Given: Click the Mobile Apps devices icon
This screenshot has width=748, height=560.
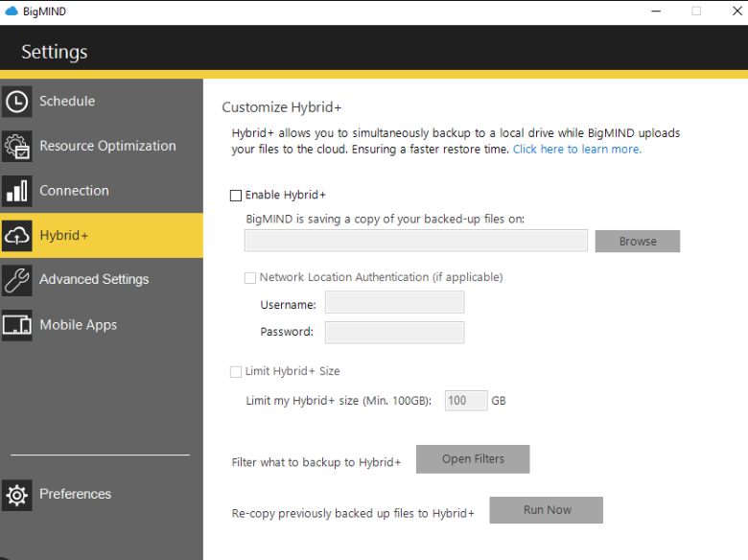Looking at the screenshot, I should point(16,325).
